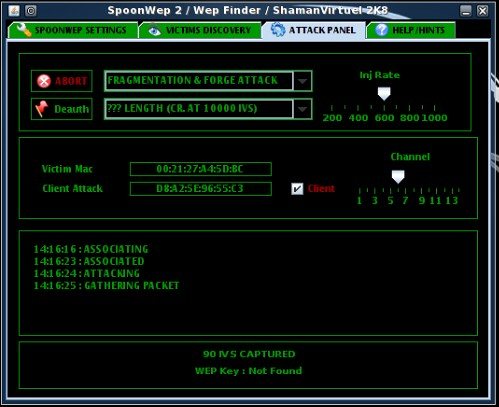The height and width of the screenshot is (407, 499).
Task: Click the Client Attack MAC field
Action: (201, 189)
